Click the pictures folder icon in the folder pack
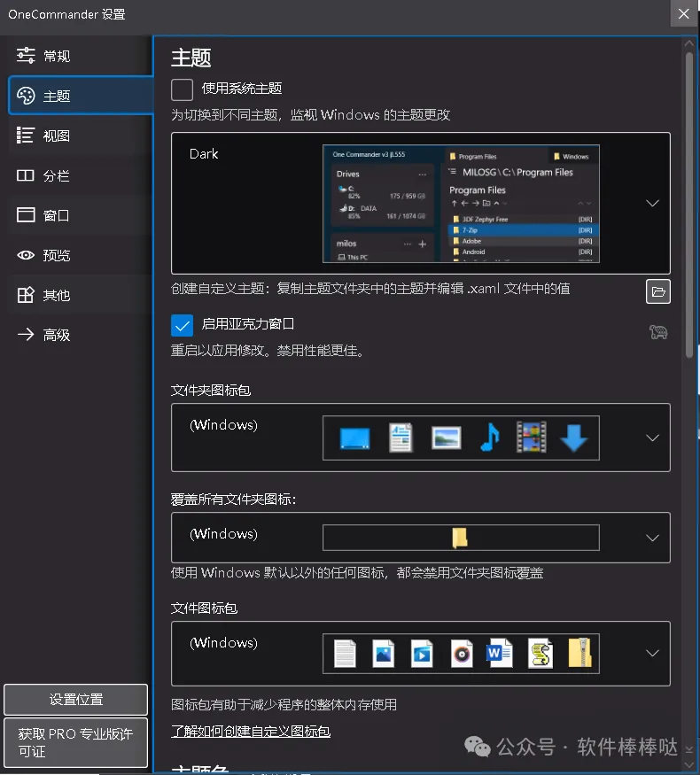This screenshot has width=700, height=775. [446, 438]
